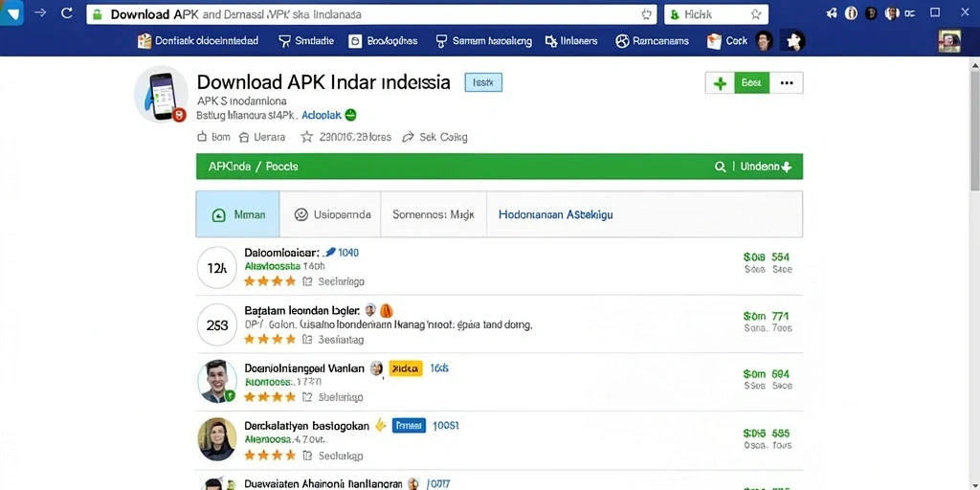Image resolution: width=980 pixels, height=490 pixels.
Task: Open the 'Samsm haraletng' bookmark
Action: [x=483, y=41]
